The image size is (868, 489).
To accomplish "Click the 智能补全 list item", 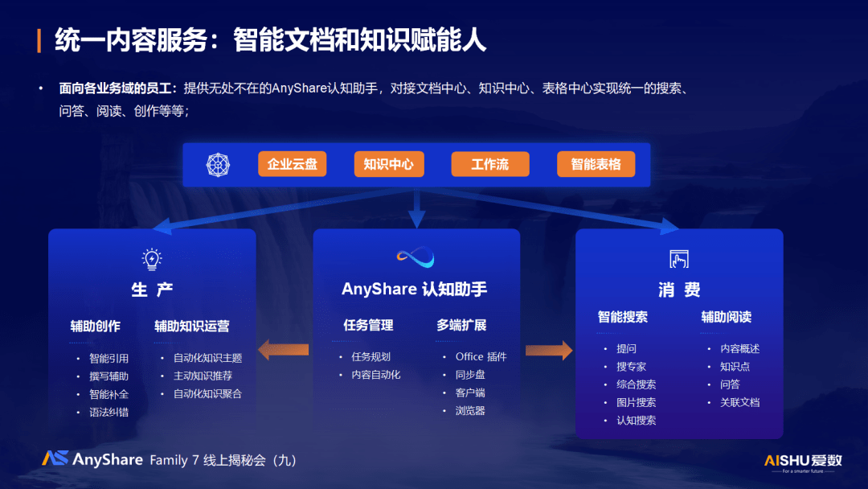I will coord(109,394).
